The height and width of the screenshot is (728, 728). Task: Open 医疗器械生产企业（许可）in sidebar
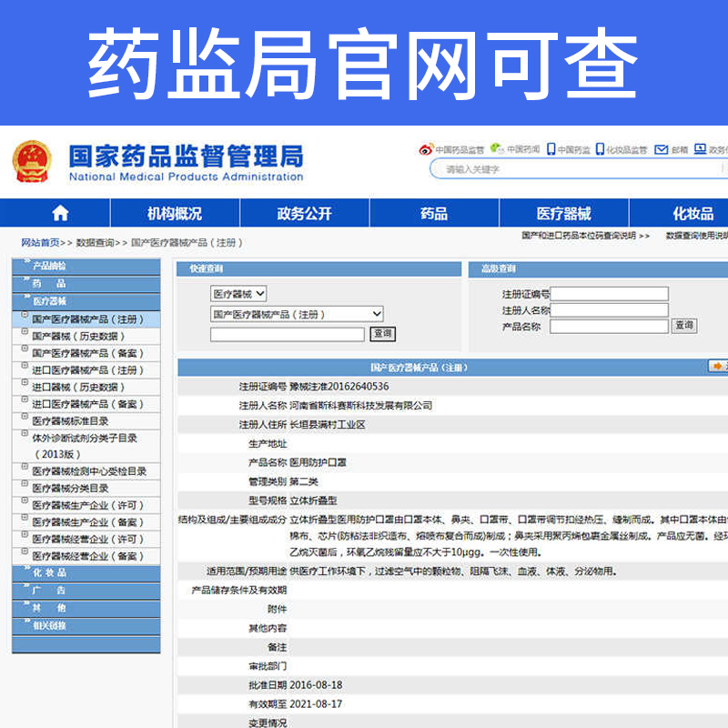87,505
